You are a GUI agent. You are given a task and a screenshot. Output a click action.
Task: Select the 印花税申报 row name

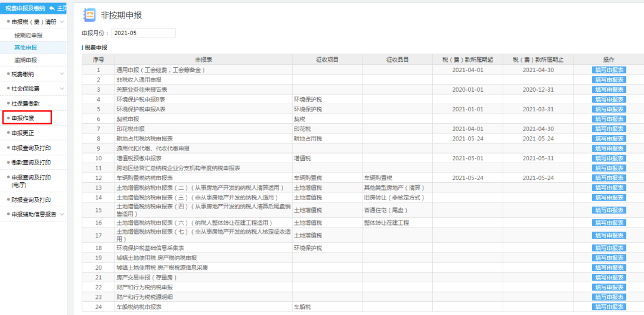[131, 129]
